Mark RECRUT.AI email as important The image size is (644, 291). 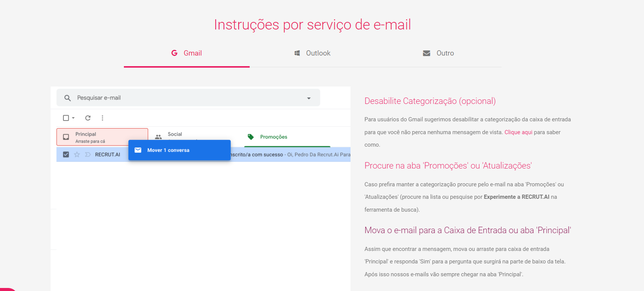tap(88, 155)
